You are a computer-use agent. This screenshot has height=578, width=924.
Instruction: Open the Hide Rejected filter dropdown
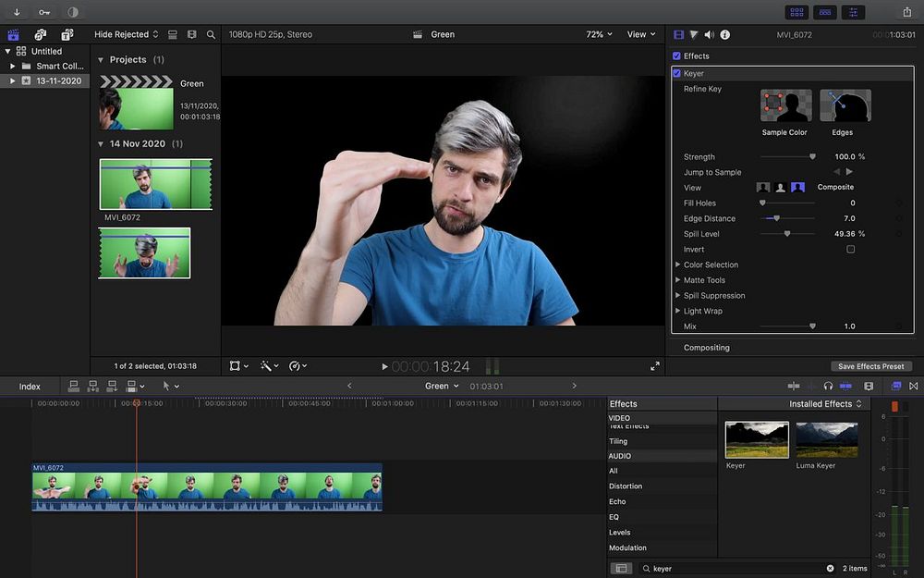(126, 34)
